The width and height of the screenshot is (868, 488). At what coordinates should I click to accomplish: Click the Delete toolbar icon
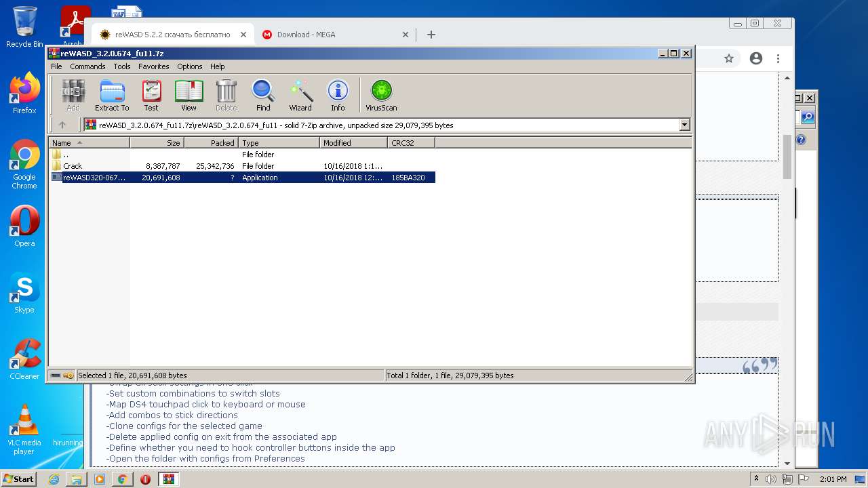pyautogui.click(x=226, y=95)
